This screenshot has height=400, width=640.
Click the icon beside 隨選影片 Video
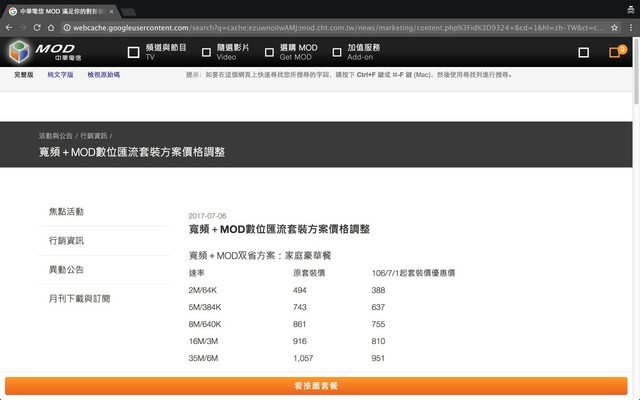[207, 52]
